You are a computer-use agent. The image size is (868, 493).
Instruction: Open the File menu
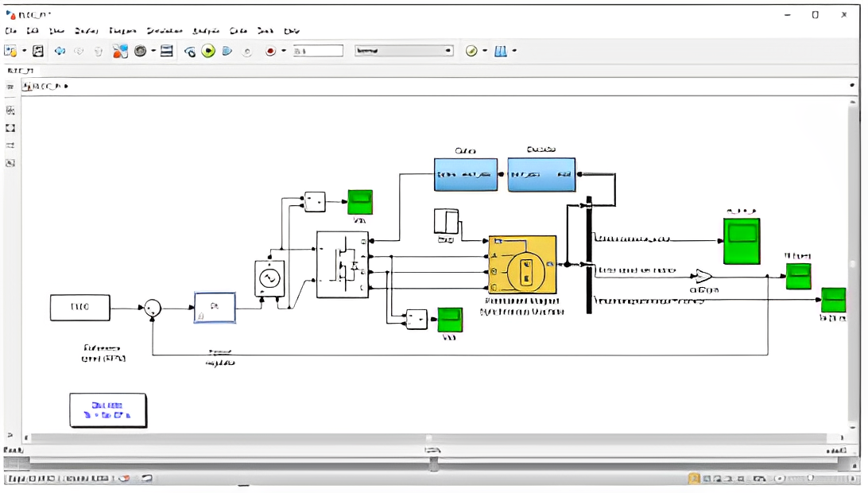(11, 31)
